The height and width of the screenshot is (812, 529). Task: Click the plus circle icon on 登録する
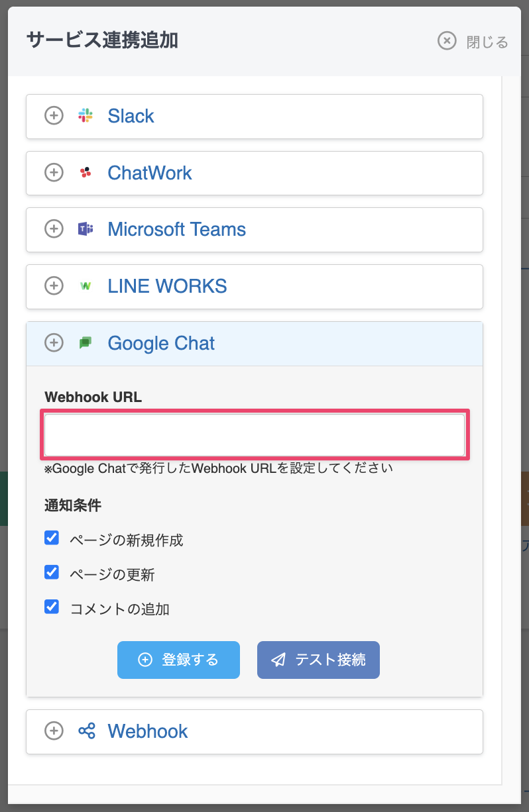[x=145, y=660]
